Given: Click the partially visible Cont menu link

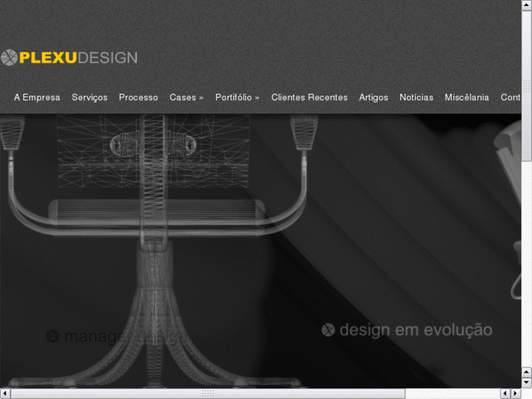Looking at the screenshot, I should (511, 97).
